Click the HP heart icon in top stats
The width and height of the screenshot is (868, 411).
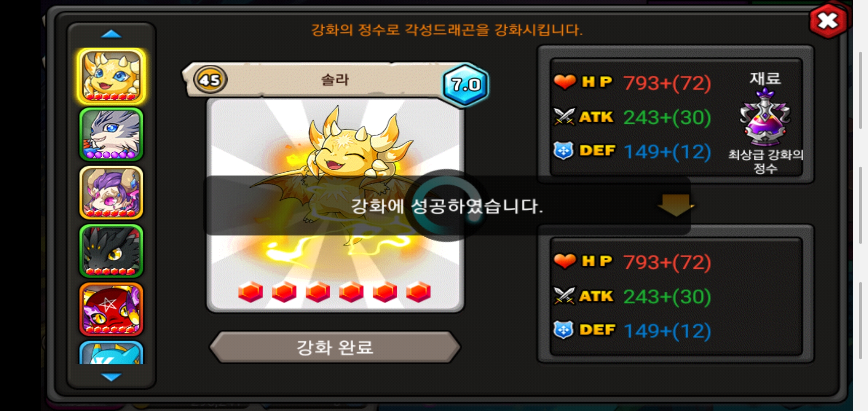tap(565, 82)
